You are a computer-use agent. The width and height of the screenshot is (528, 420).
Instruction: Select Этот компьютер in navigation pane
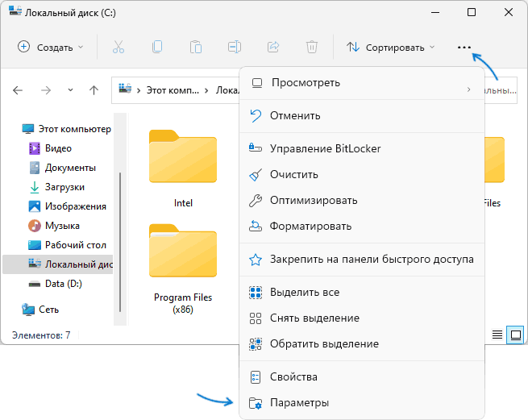66,129
